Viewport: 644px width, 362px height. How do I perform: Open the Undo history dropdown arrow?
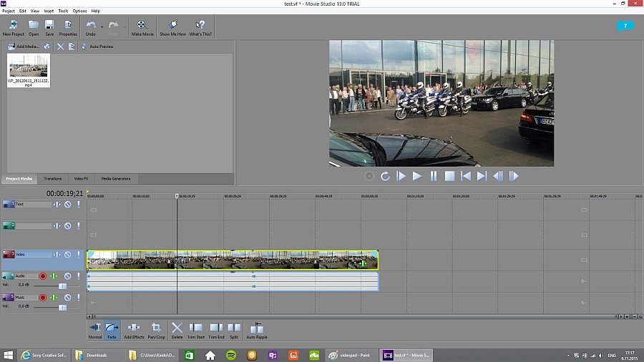[102, 27]
